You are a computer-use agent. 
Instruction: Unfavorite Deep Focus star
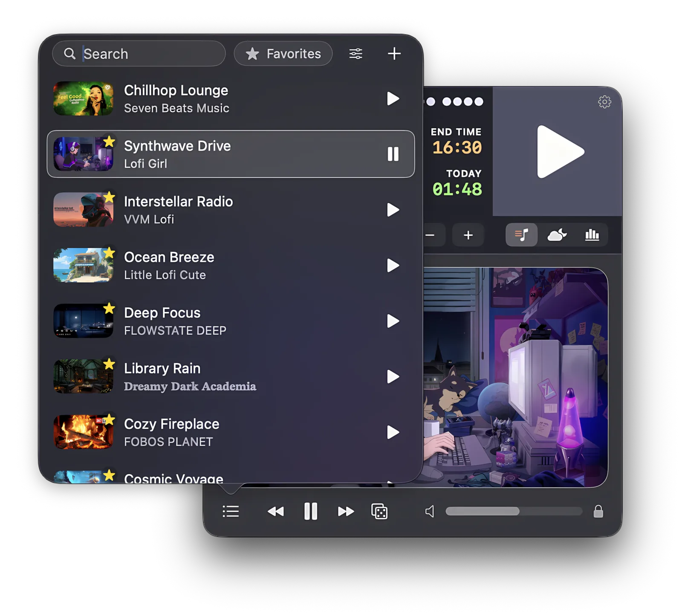pyautogui.click(x=109, y=308)
